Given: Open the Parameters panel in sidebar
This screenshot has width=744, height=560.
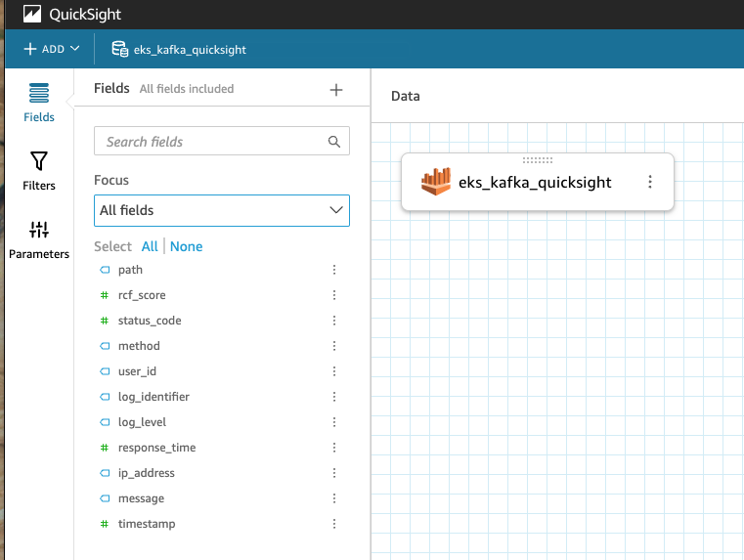Looking at the screenshot, I should pos(39,240).
